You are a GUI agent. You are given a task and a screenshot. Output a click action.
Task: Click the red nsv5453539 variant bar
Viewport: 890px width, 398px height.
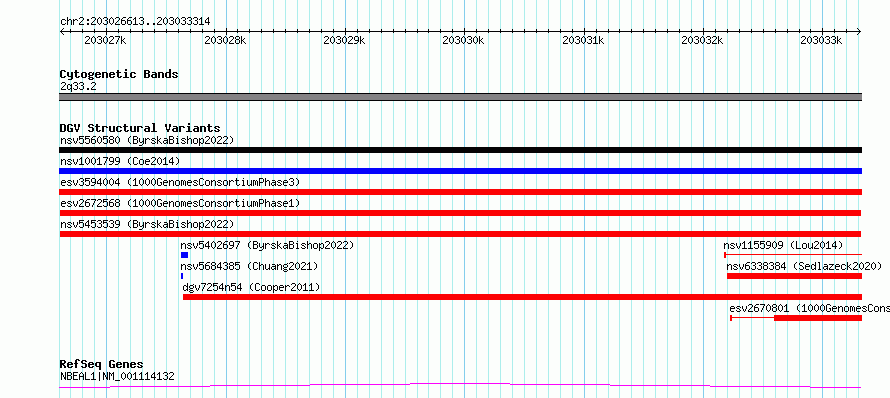coord(460,234)
